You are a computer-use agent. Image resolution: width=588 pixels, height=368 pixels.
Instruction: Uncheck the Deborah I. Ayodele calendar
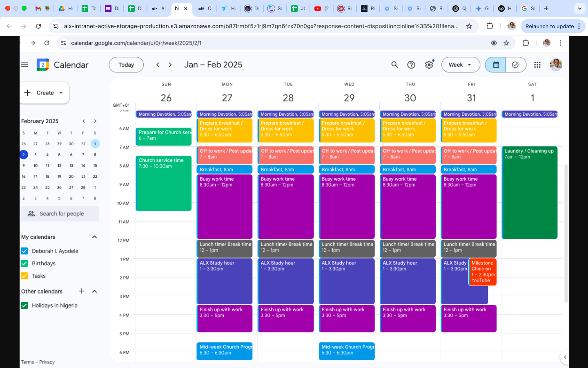24,251
